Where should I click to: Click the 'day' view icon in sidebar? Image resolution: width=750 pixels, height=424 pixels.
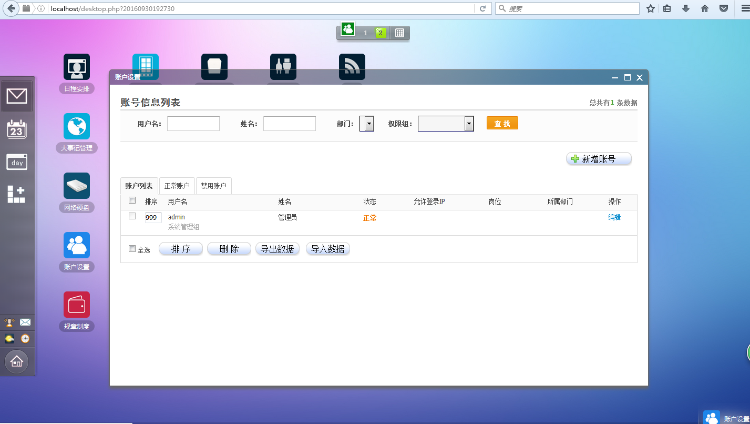point(17,162)
